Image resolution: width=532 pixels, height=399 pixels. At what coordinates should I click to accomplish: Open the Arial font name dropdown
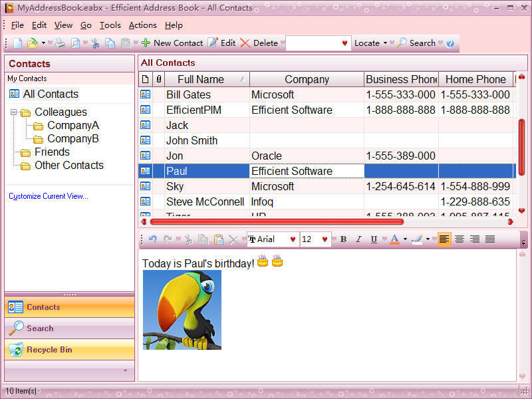(293, 239)
